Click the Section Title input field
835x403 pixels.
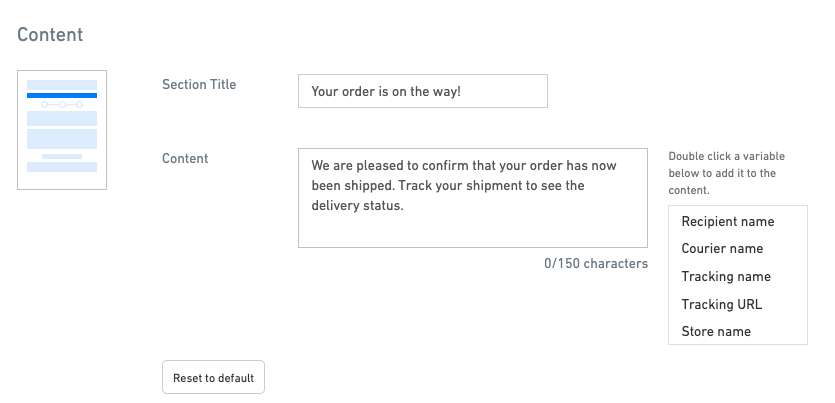click(422, 91)
